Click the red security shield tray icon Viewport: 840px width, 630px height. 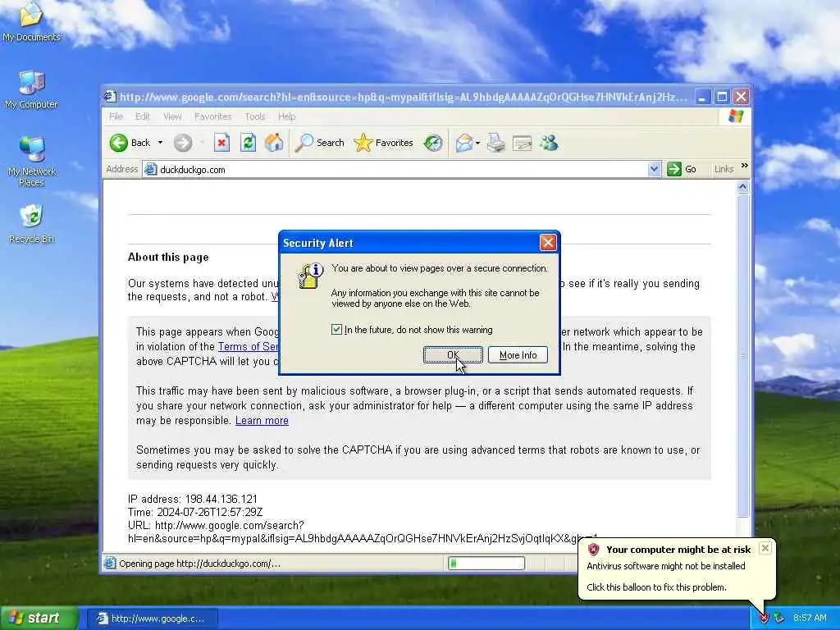coord(764,619)
